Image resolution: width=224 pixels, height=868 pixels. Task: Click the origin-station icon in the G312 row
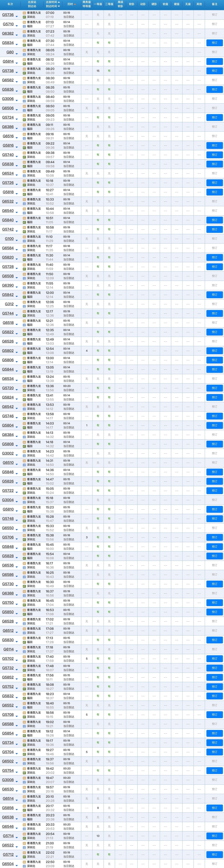click(x=24, y=302)
